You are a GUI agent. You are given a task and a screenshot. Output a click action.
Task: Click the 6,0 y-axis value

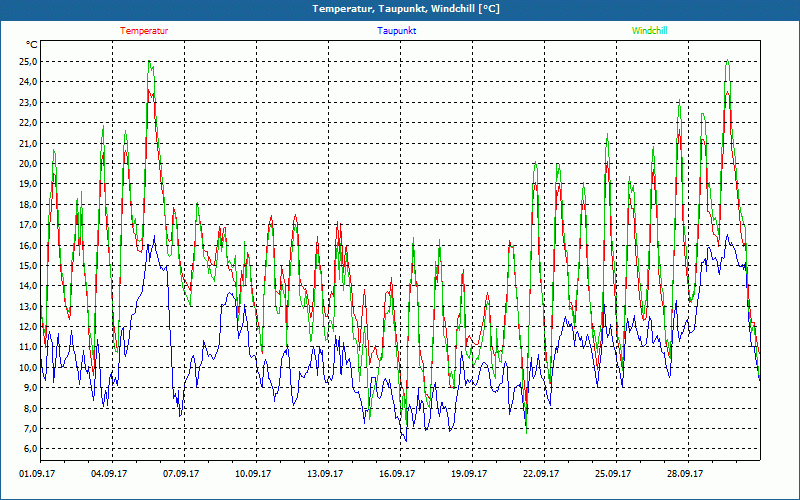tap(31, 449)
